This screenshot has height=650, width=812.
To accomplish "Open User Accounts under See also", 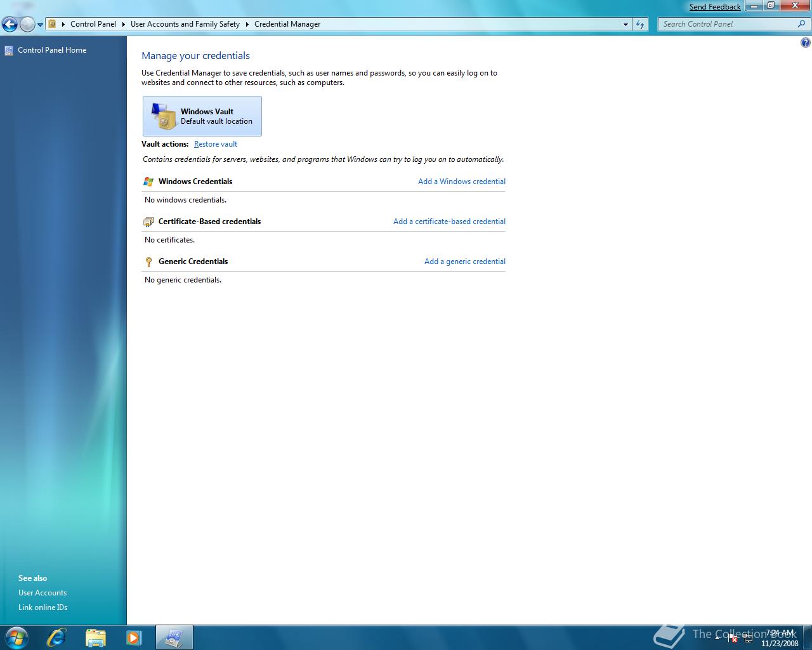I will pos(43,593).
